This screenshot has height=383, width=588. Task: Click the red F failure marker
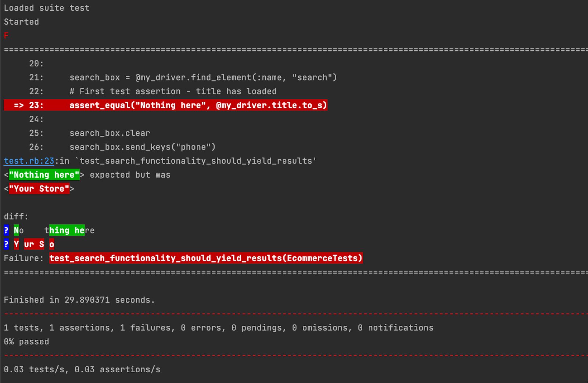tap(6, 36)
